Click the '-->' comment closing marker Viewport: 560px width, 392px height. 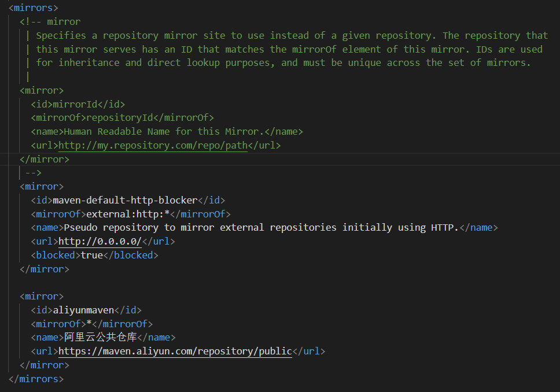(33, 173)
